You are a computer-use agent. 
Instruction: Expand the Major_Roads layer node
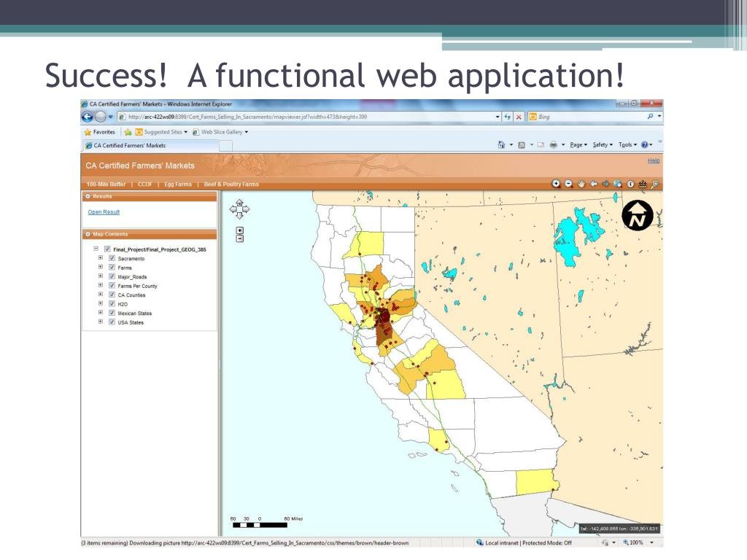[x=101, y=276]
